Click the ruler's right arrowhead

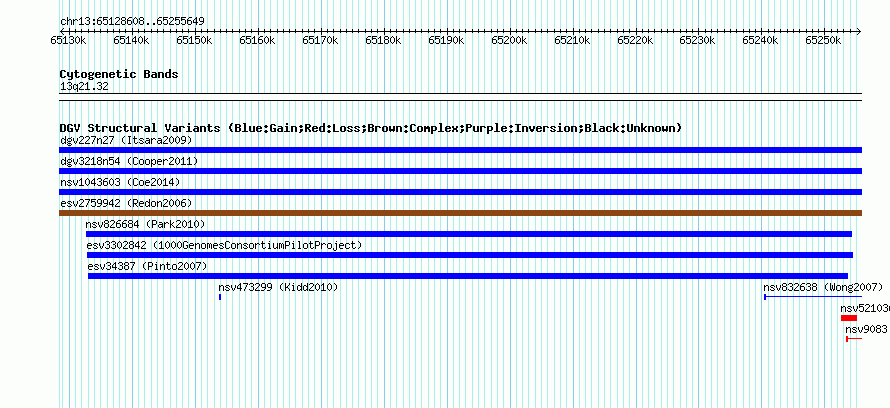pyautogui.click(x=859, y=31)
